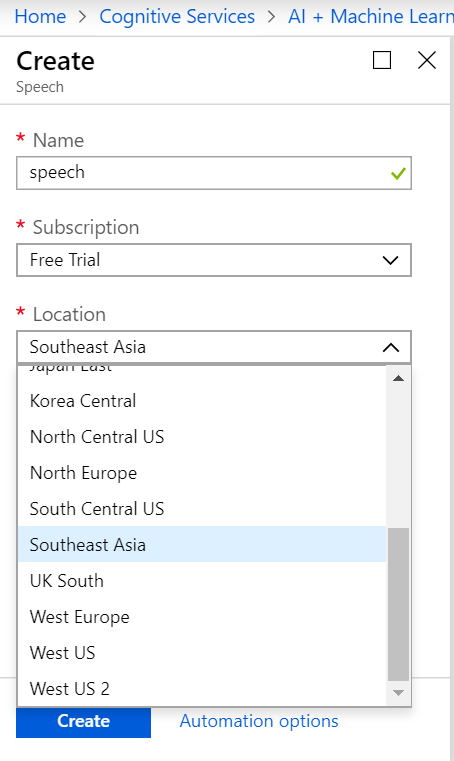Click the scrollbar down arrow
Image resolution: width=454 pixels, height=761 pixels.
click(x=398, y=693)
